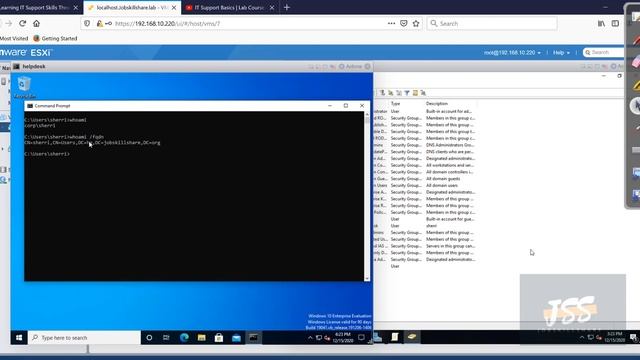
Task: Save the page to Pocket
Action: coord(404,24)
